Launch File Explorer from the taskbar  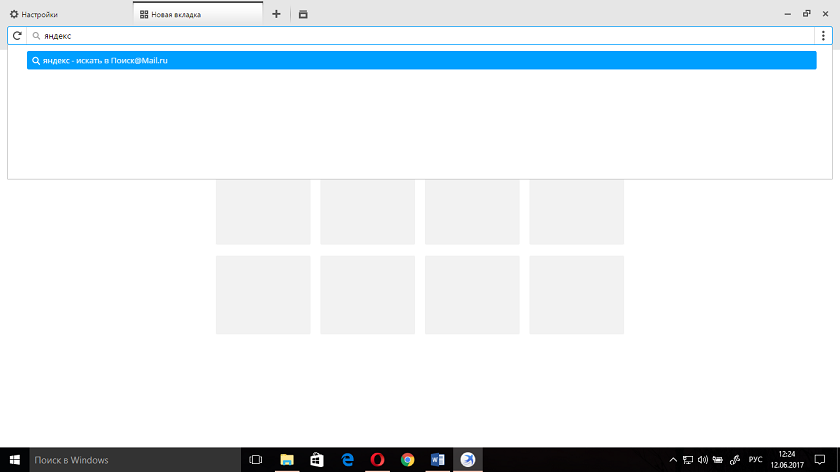[287, 460]
